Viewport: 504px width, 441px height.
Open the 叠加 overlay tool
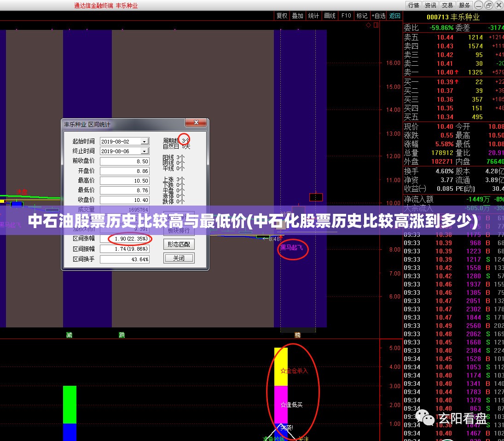pyautogui.click(x=298, y=16)
